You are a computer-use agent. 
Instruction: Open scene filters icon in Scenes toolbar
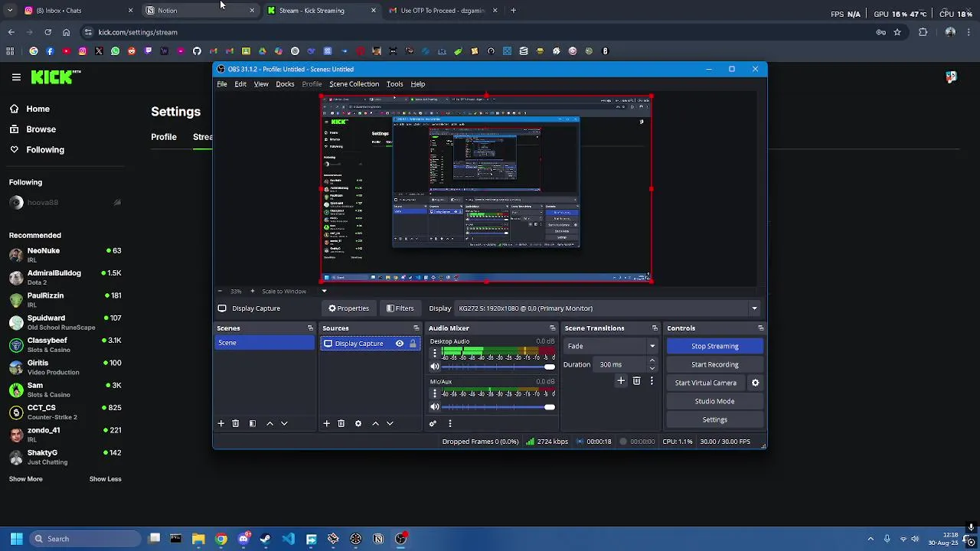(x=252, y=423)
